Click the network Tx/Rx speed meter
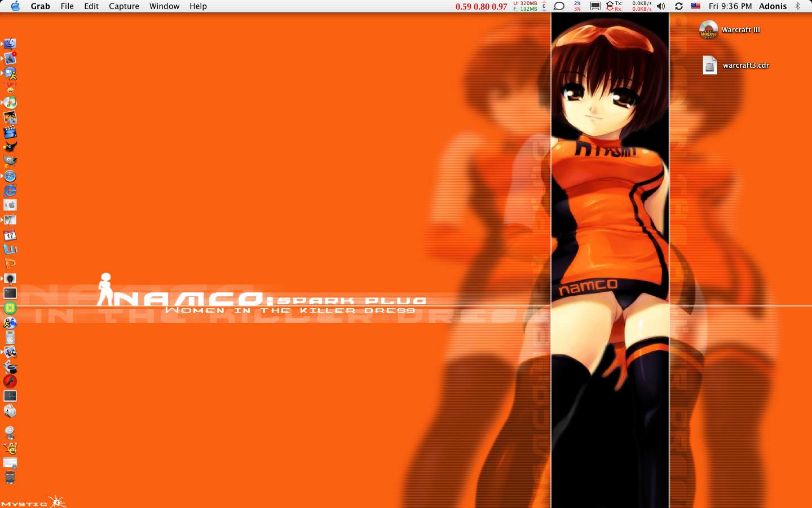812x508 pixels. pyautogui.click(x=629, y=6)
